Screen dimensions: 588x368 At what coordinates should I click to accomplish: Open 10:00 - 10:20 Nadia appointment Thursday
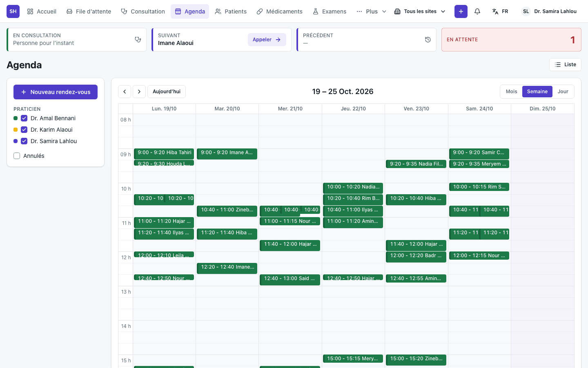point(353,188)
